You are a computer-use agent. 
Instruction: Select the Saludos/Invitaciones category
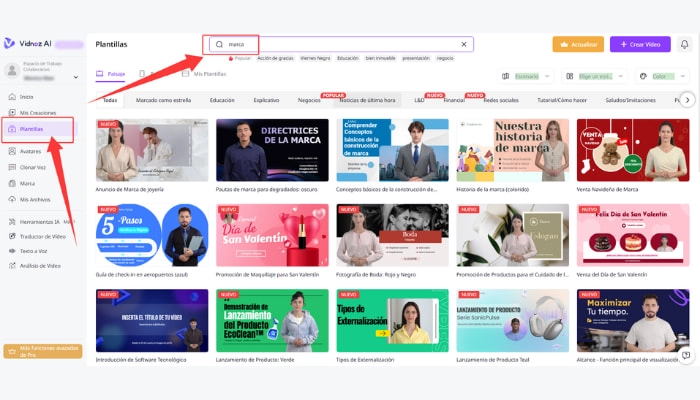click(x=630, y=100)
